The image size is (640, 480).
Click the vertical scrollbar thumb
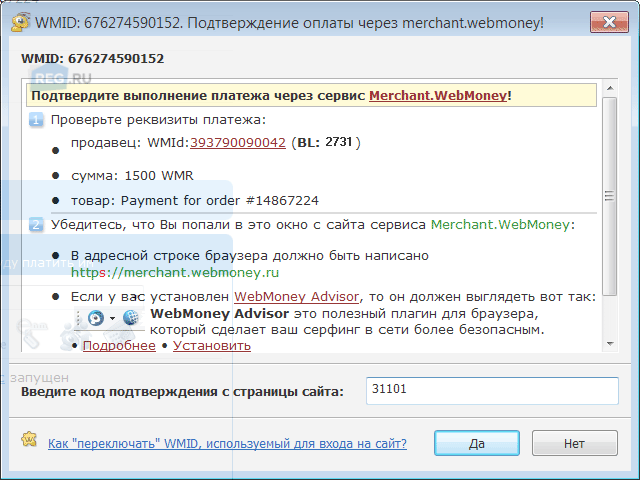click(610, 196)
